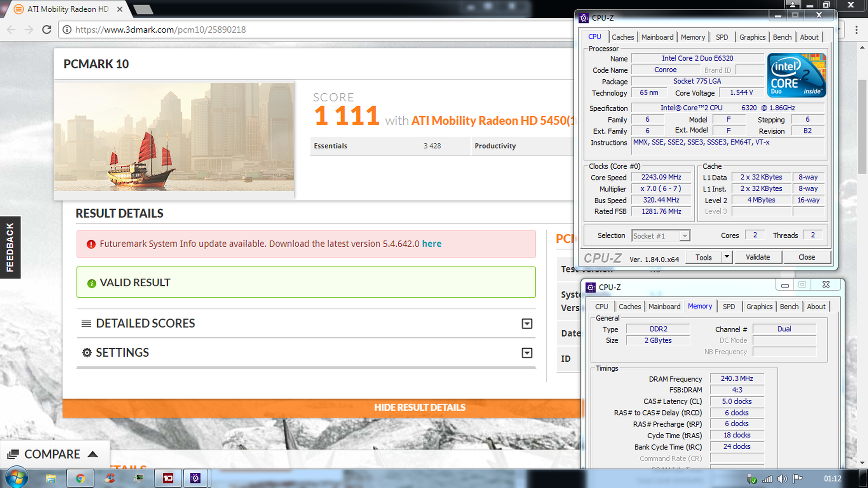868x488 pixels.
Task: Click the security shield tray icon
Action: (x=751, y=479)
